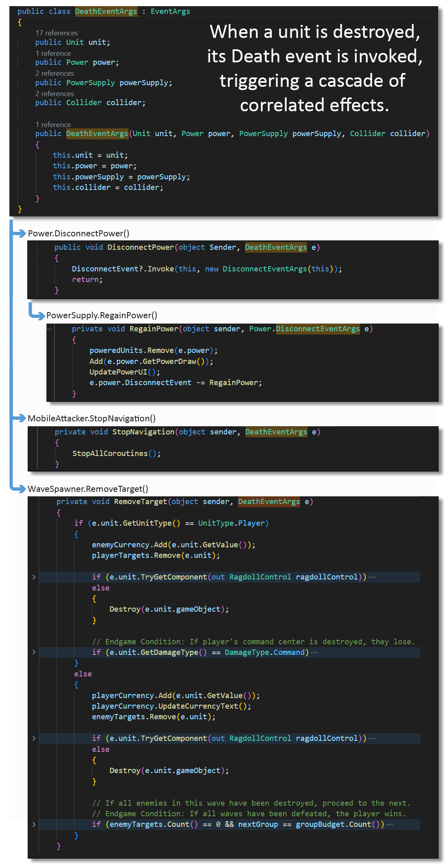Viewport: 448px width, 868px height.
Task: Open '1 reference' lens above DeathEventArgs constructor
Action: (53, 125)
